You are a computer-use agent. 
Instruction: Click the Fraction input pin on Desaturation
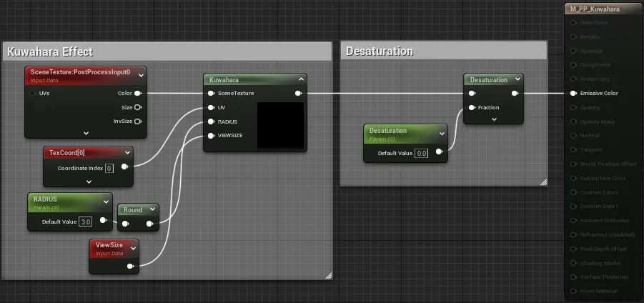pos(472,108)
